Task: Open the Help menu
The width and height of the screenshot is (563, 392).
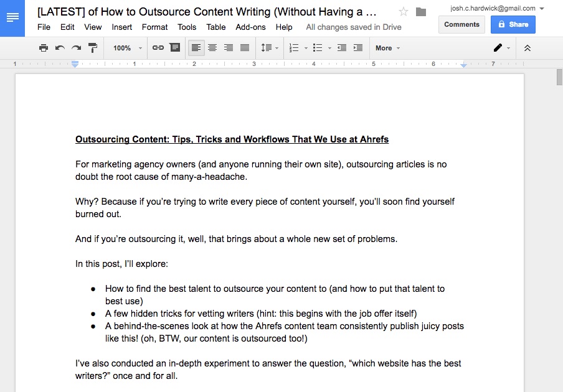Action: tap(284, 27)
